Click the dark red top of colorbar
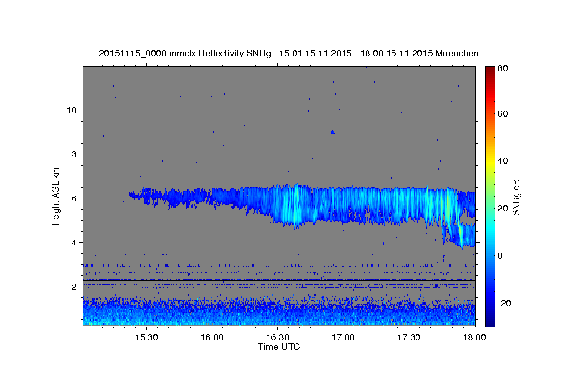The image size is (588, 392). click(x=490, y=70)
